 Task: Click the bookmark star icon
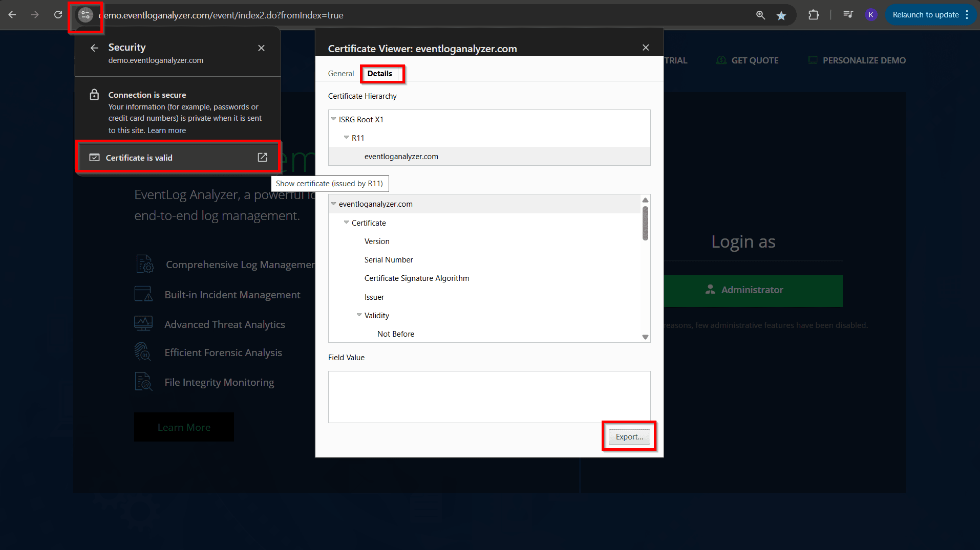[781, 15]
